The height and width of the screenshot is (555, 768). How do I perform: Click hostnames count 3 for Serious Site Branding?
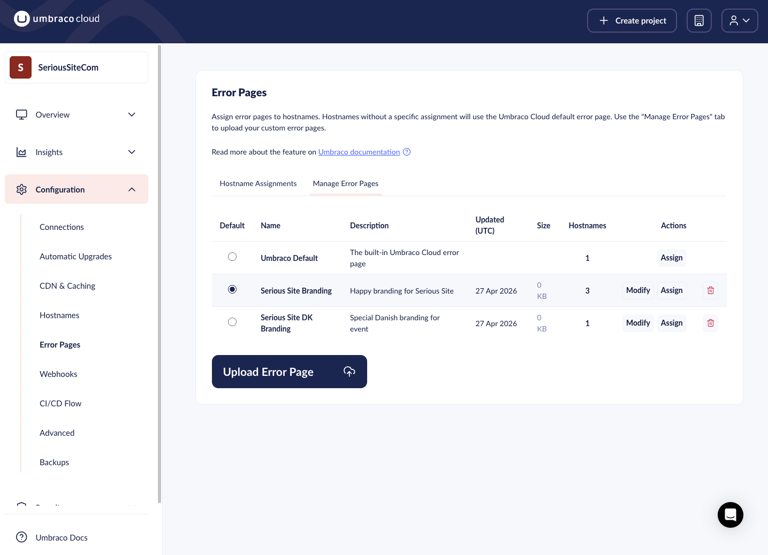click(587, 291)
